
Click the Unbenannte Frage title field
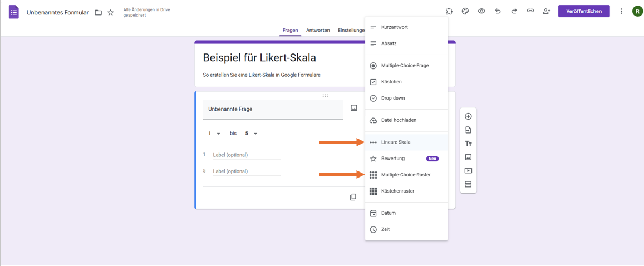click(273, 109)
